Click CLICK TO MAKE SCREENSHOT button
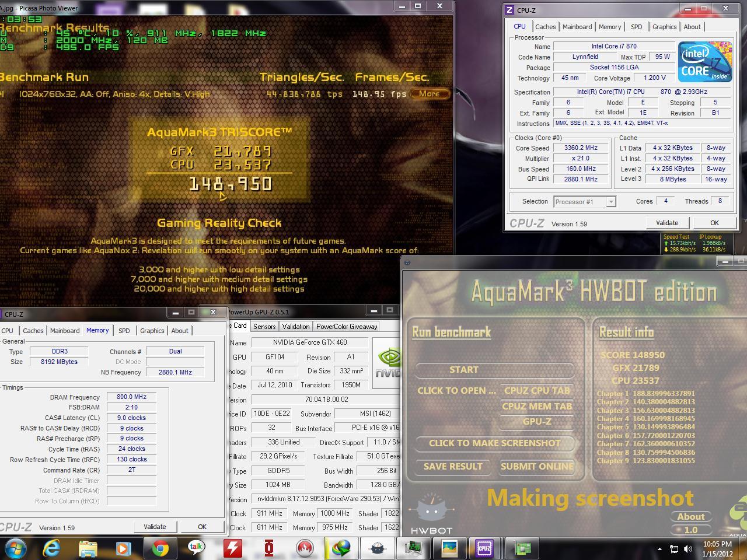This screenshot has height=560, width=747. pos(495,443)
